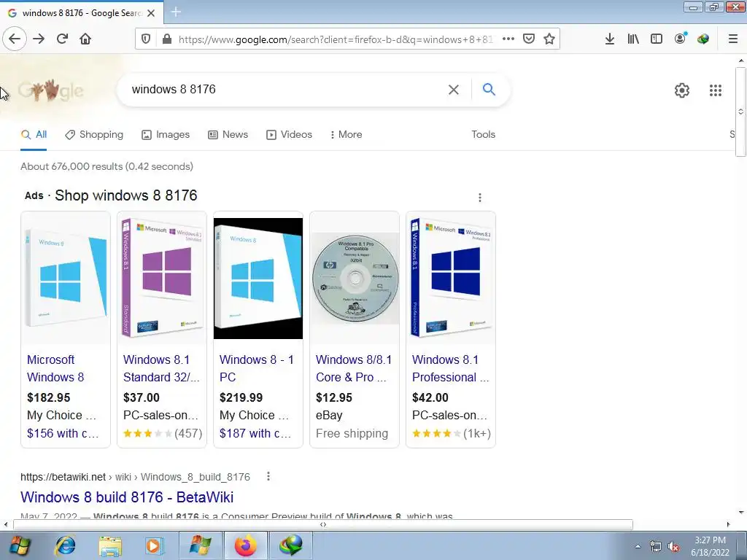747x560 pixels.
Task: Switch to the News tab
Action: 228,135
